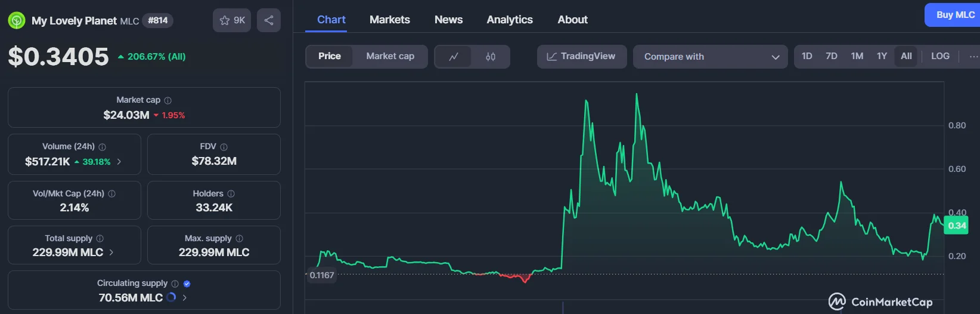Show FDV info icon

(x=224, y=147)
